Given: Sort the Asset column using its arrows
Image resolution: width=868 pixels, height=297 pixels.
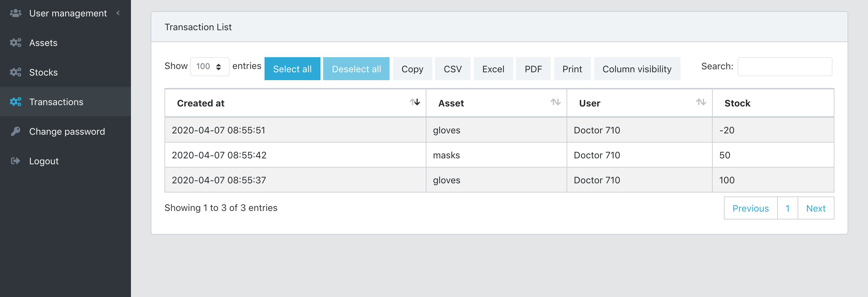Looking at the screenshot, I should [x=555, y=102].
